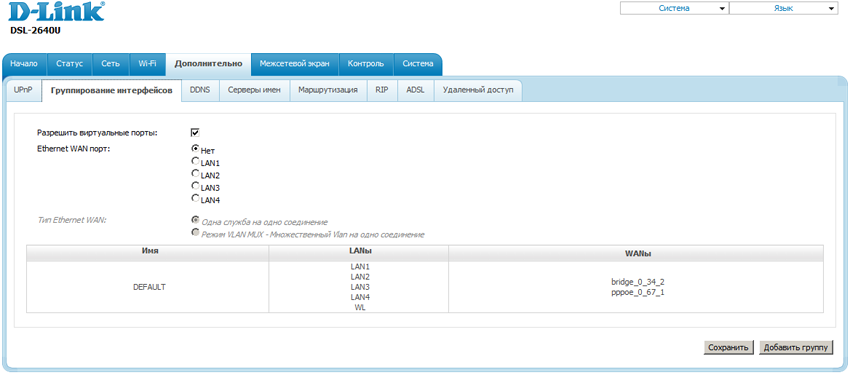Open the Wi-Fi tab
Image resolution: width=850 pixels, height=375 pixels.
point(147,63)
